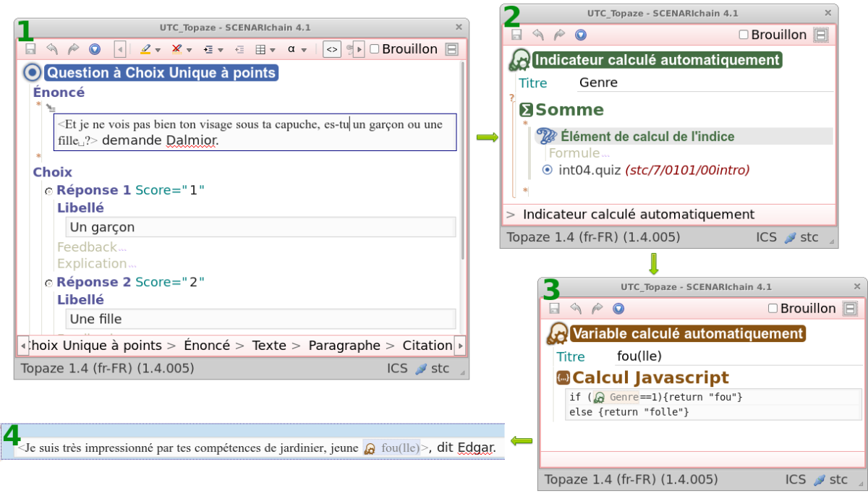This screenshot has height=496, width=868.
Task: Enable Brouillon checkbox in Indicateur window
Action: pos(744,35)
